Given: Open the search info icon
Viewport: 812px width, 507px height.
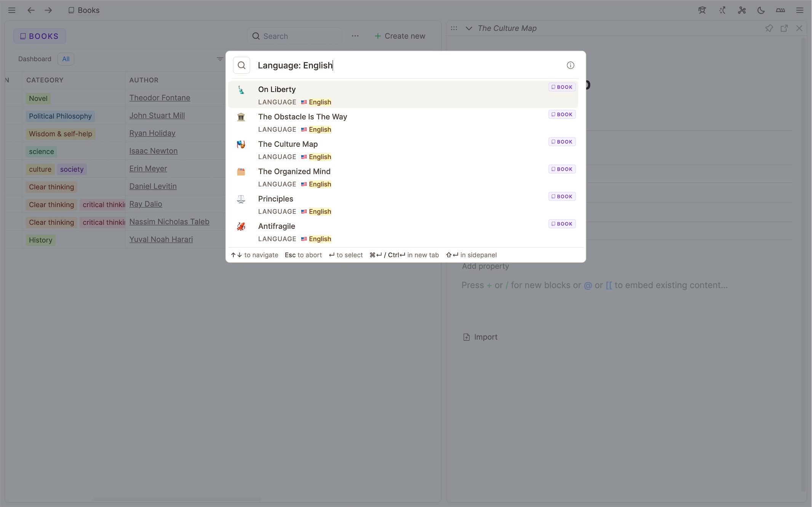Looking at the screenshot, I should click(x=570, y=65).
